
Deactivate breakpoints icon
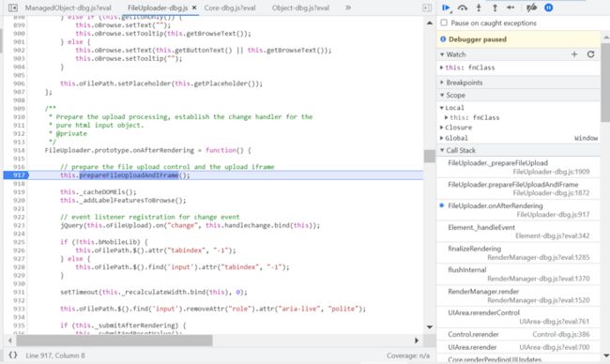(x=531, y=8)
